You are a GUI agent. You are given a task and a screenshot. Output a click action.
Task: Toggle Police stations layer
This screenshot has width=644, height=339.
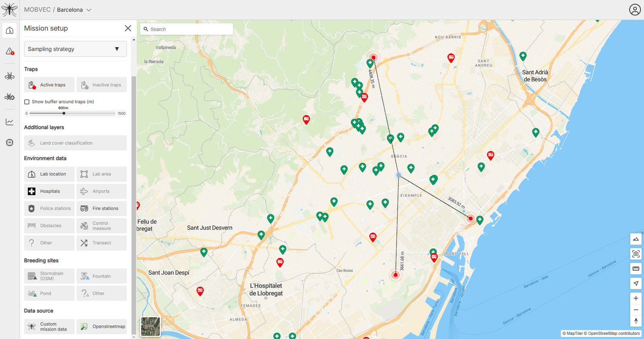coord(49,208)
